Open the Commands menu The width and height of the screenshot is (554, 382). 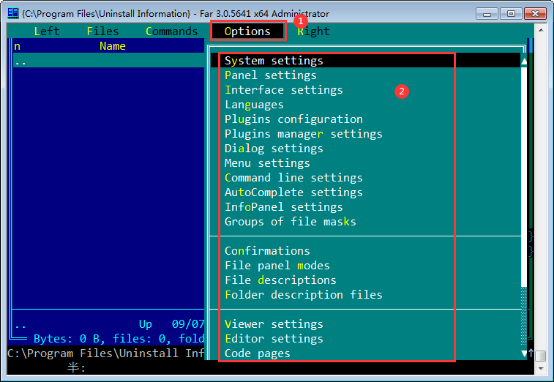click(x=172, y=31)
